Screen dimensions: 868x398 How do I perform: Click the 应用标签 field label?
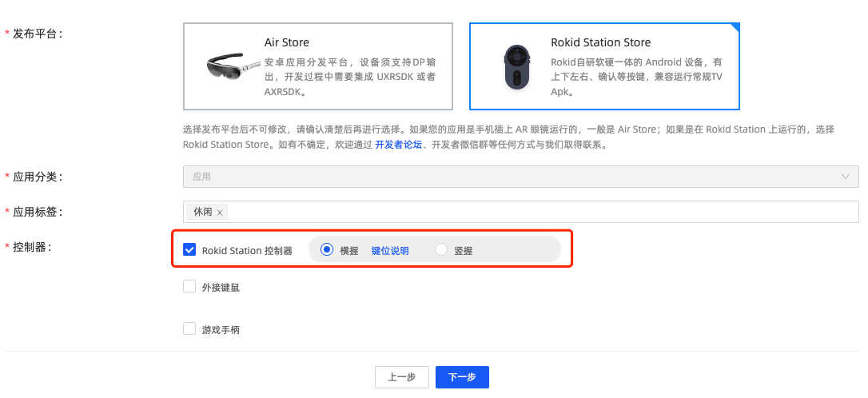(37, 212)
